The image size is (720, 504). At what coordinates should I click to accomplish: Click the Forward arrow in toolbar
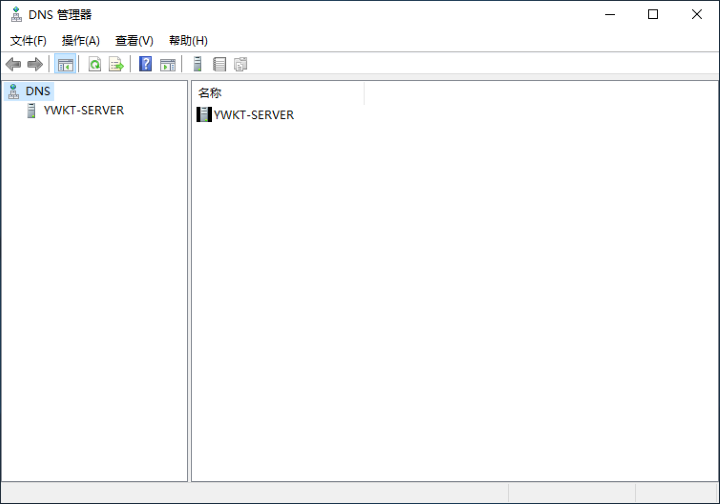(35, 64)
